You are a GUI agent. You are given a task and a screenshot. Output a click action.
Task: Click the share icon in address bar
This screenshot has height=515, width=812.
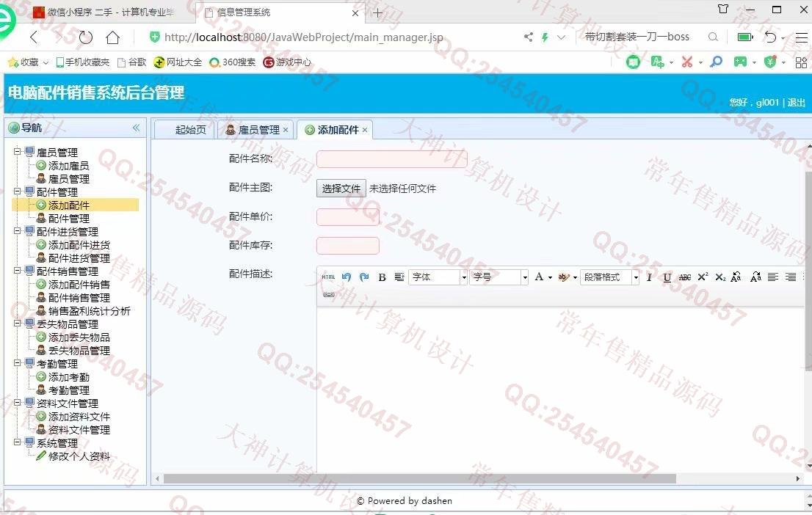click(528, 37)
